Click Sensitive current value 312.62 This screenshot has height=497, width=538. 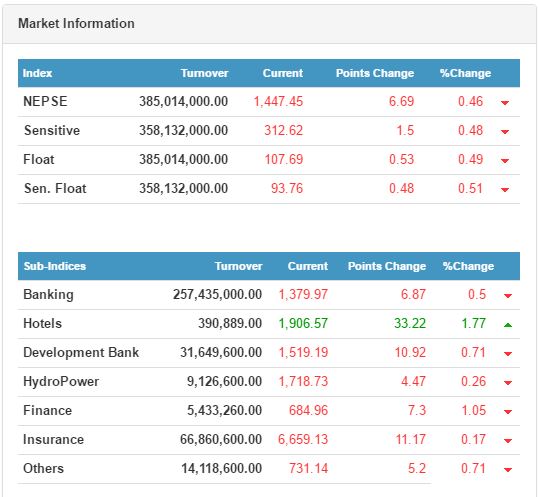tap(283, 131)
